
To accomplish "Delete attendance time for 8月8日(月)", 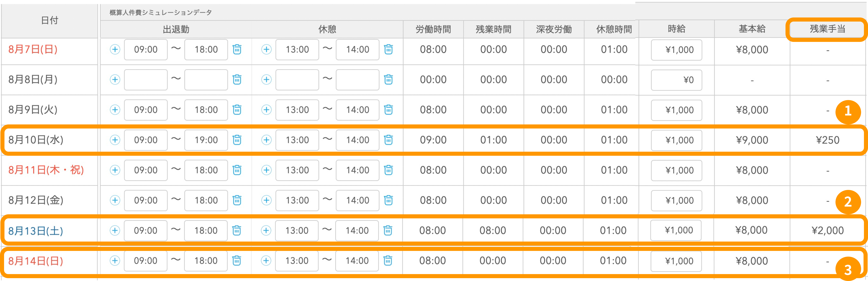I will click(237, 80).
